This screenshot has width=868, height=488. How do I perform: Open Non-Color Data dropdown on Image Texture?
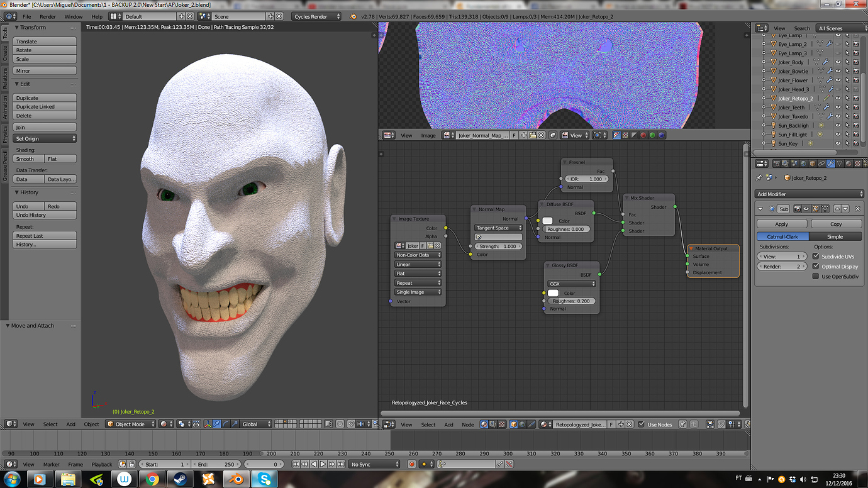(x=418, y=255)
